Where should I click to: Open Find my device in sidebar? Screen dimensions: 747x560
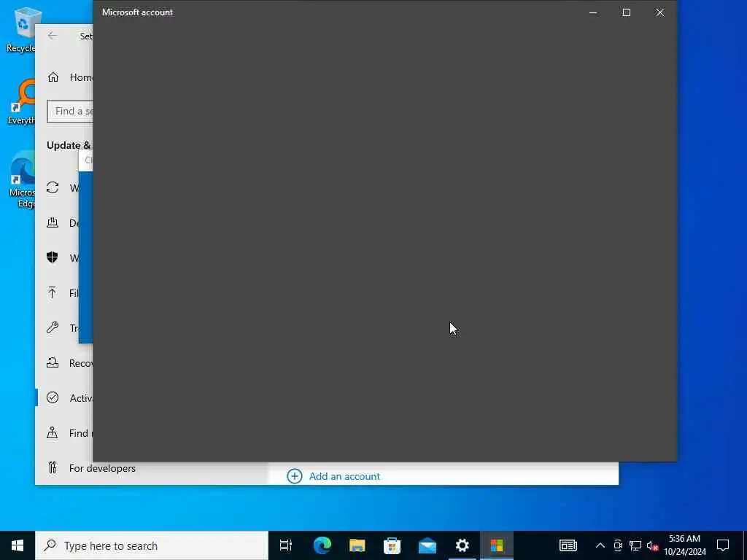coord(64,433)
